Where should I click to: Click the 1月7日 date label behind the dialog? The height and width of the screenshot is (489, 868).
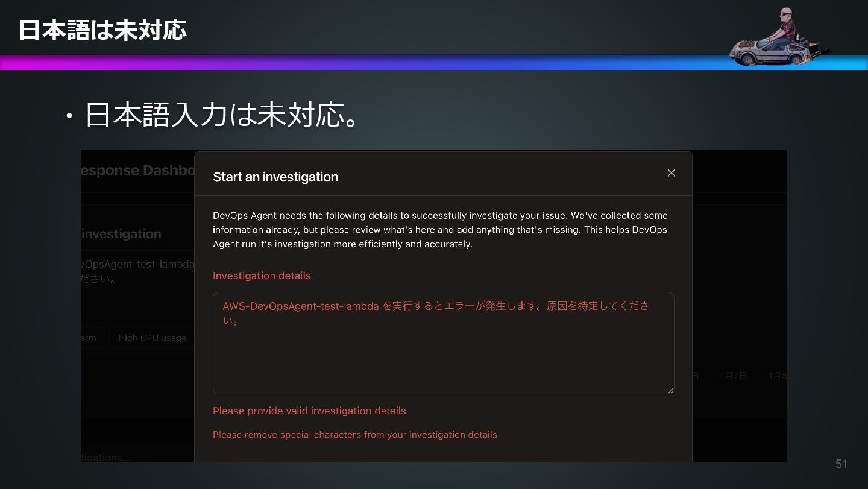(734, 376)
